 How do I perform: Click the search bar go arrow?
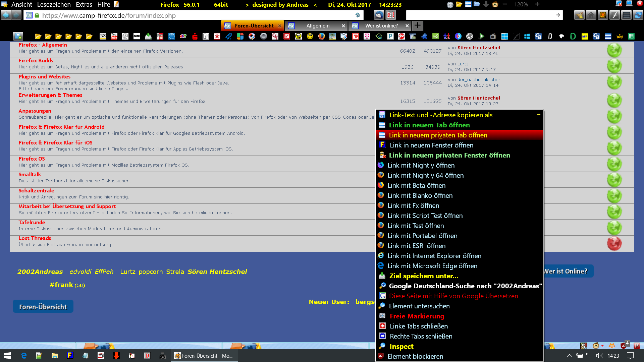(x=558, y=15)
